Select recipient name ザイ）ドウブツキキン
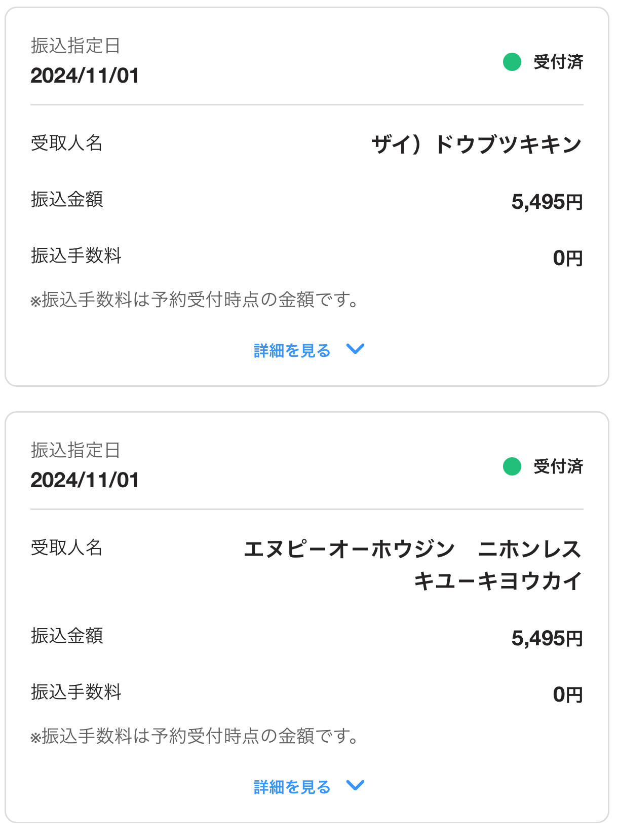The image size is (618, 840). click(x=476, y=144)
